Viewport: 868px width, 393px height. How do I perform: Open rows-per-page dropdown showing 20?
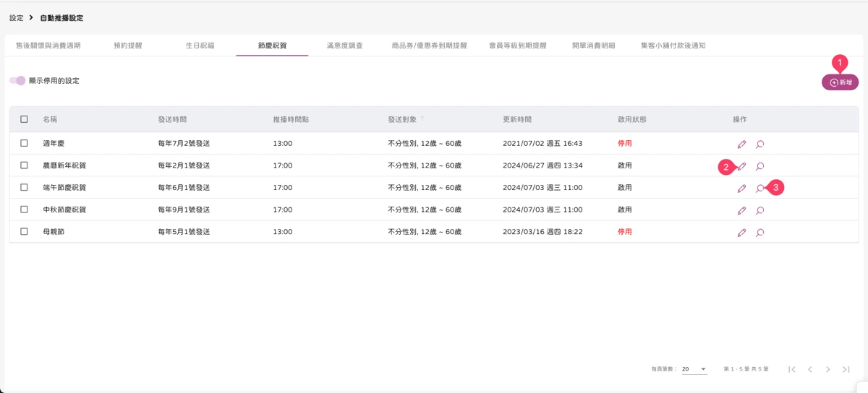694,369
